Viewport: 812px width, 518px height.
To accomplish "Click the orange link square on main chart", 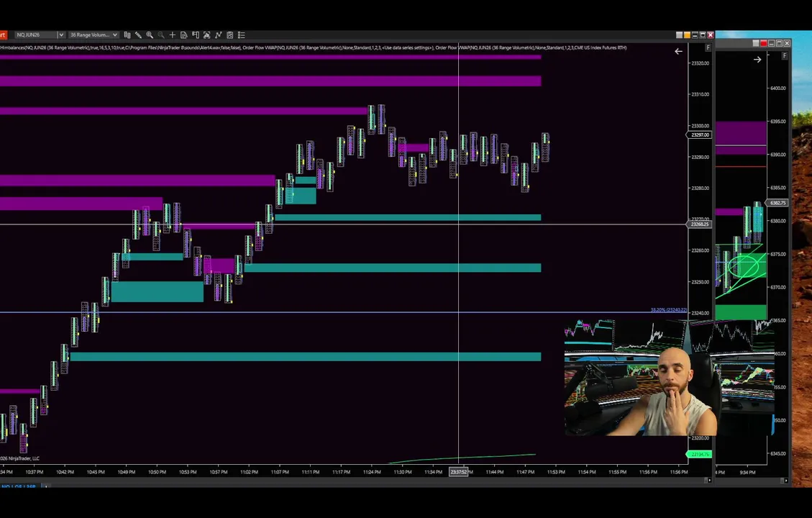I will coord(687,35).
